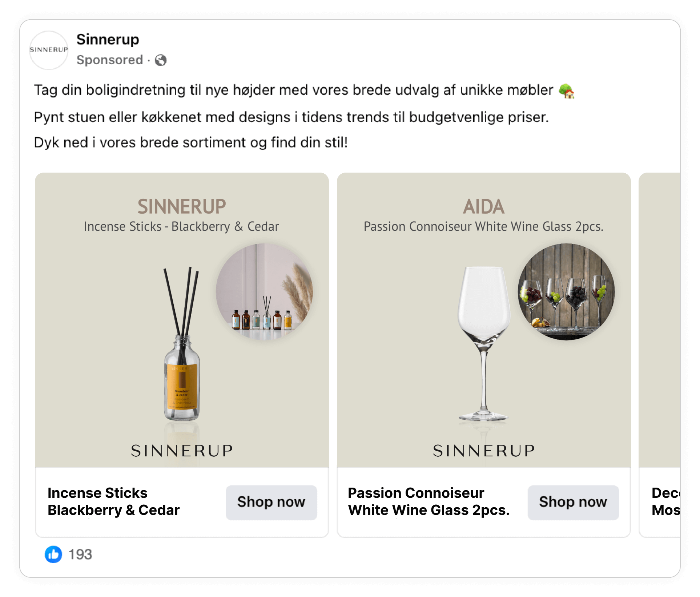Click the Sinnerup profile logo avatar

pos(49,50)
